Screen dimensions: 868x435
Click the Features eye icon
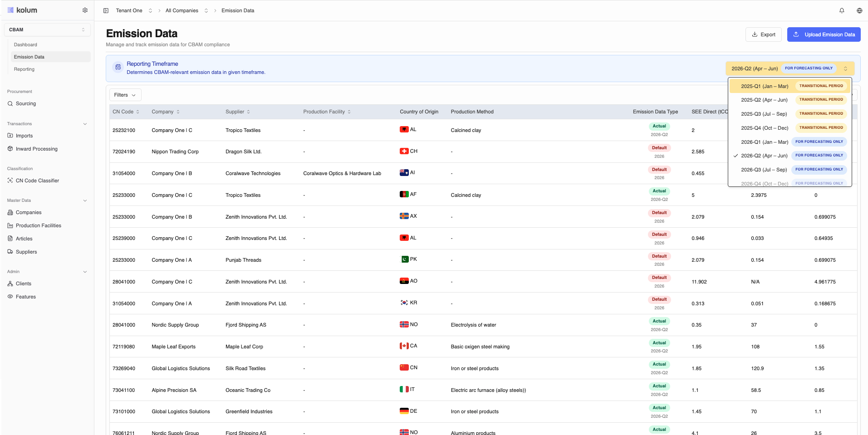[x=10, y=297]
